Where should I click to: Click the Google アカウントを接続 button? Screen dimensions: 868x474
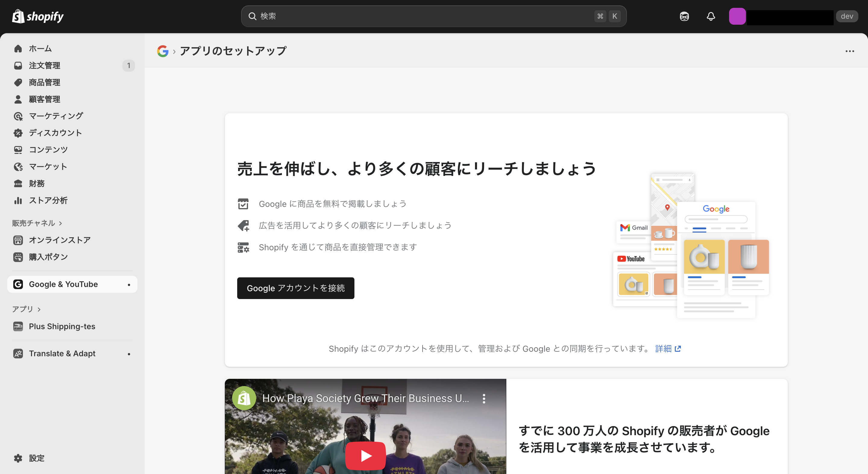pyautogui.click(x=295, y=288)
